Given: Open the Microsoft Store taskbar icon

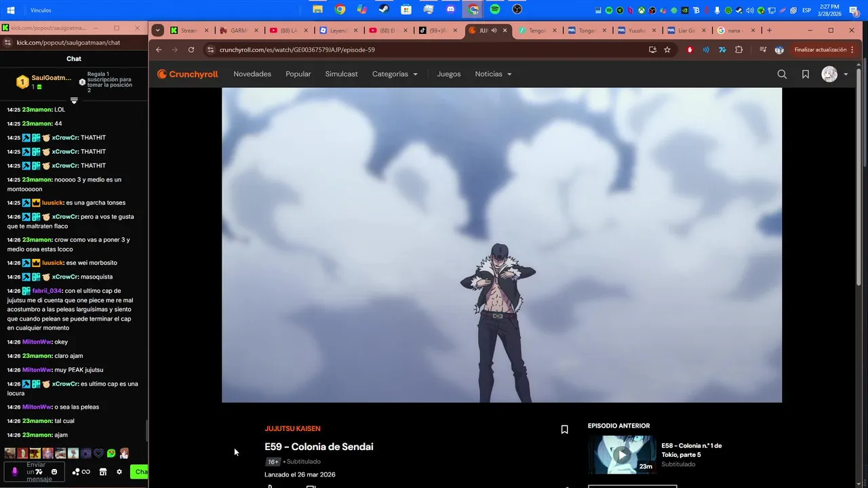Looking at the screenshot, I should (x=406, y=9).
